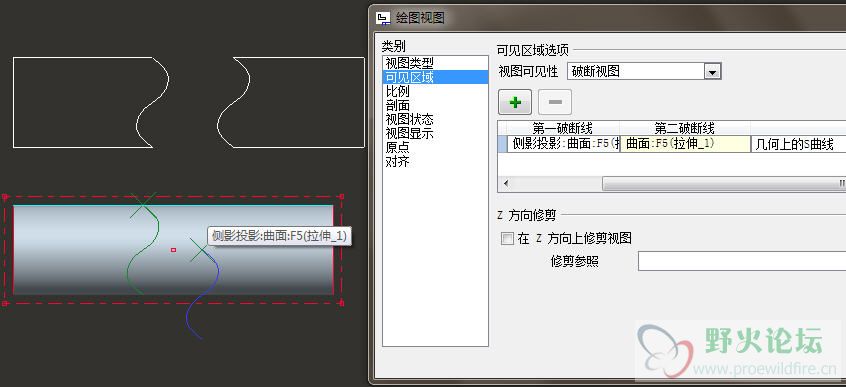Click the 第一破断线 cell value

pyautogui.click(x=564, y=144)
